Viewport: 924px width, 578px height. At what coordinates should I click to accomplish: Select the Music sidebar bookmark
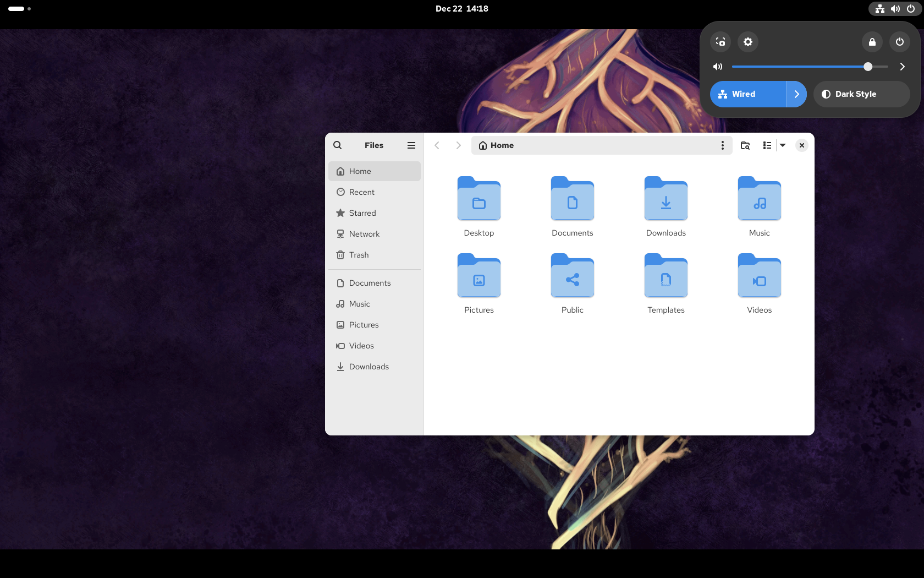[x=375, y=304]
